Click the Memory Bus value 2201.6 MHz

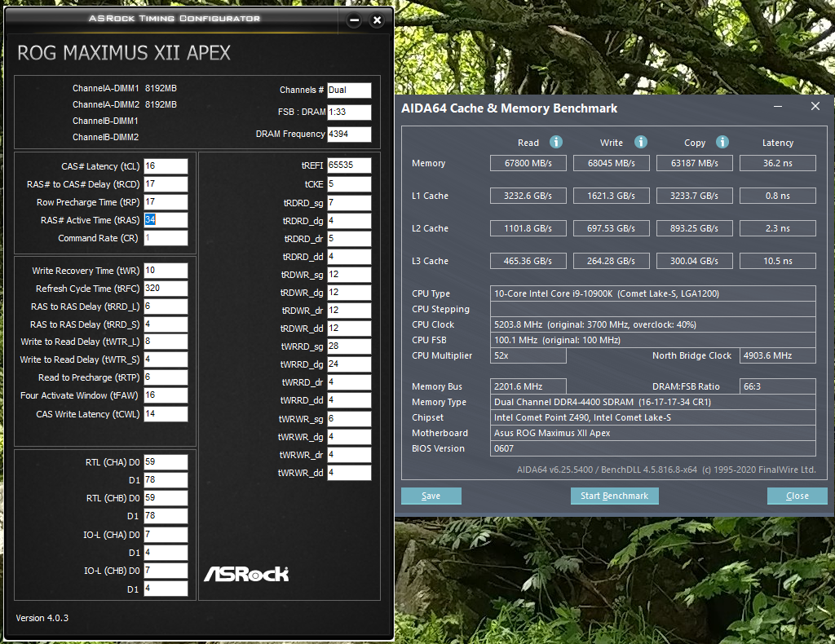tap(528, 386)
